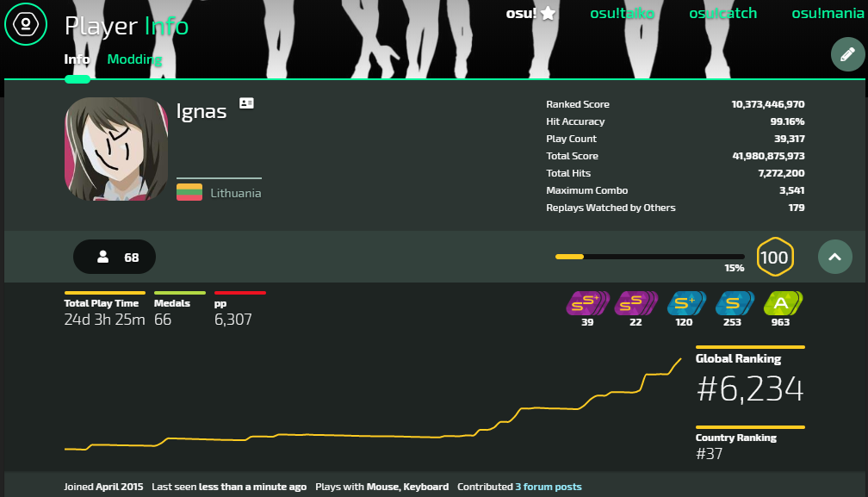Click the Lithuania country flag link
Viewport: 868px width, 497px height.
click(x=189, y=192)
